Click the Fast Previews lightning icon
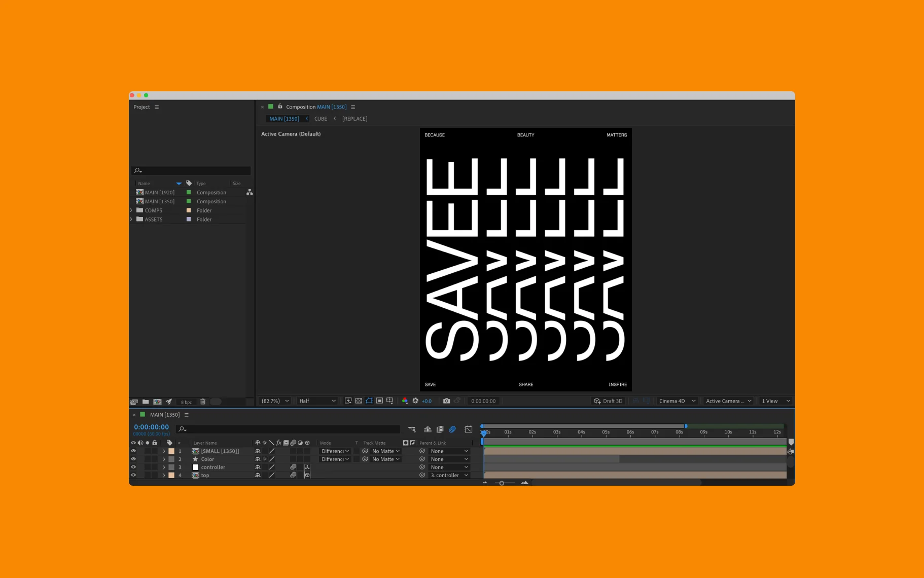The width and height of the screenshot is (924, 578). click(348, 401)
